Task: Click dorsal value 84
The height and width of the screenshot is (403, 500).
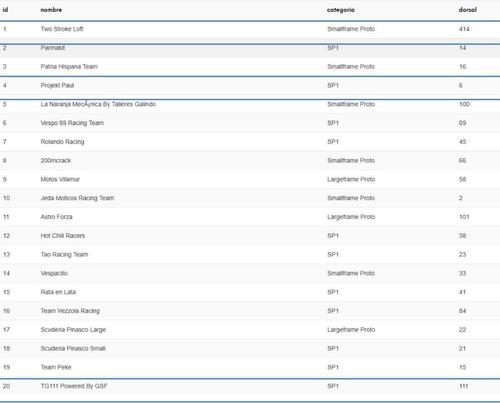Action: pyautogui.click(x=462, y=311)
